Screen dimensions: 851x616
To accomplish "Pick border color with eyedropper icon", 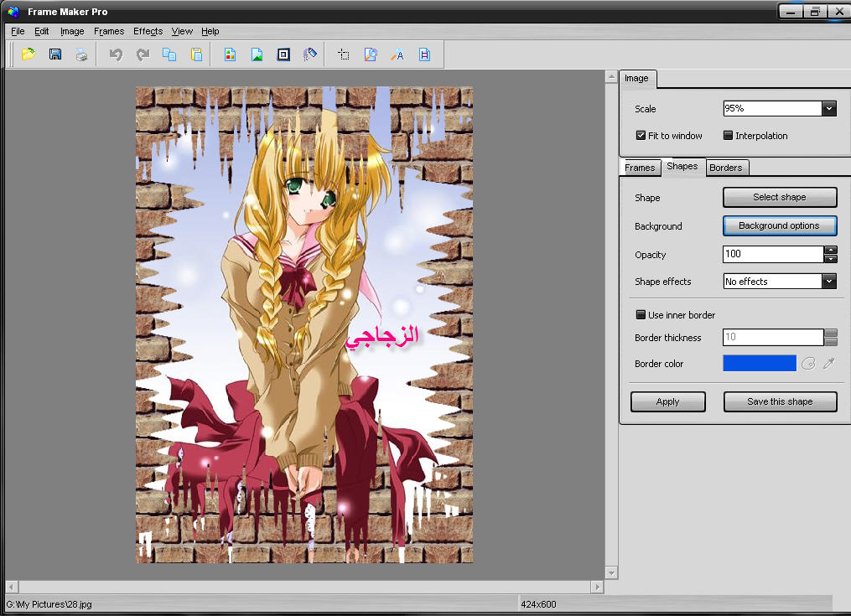I will click(828, 363).
